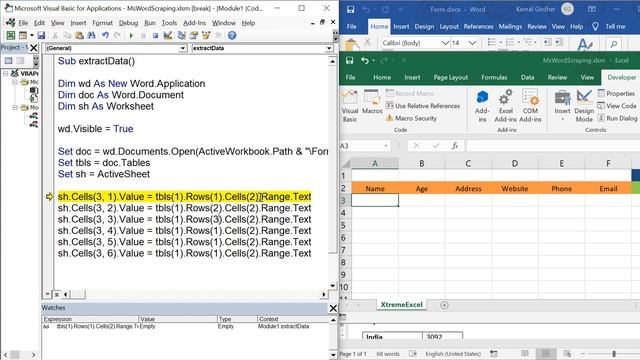The image size is (640, 360).
Task: Open COM Add-ins in Excel ribbon
Action: (x=530, y=106)
